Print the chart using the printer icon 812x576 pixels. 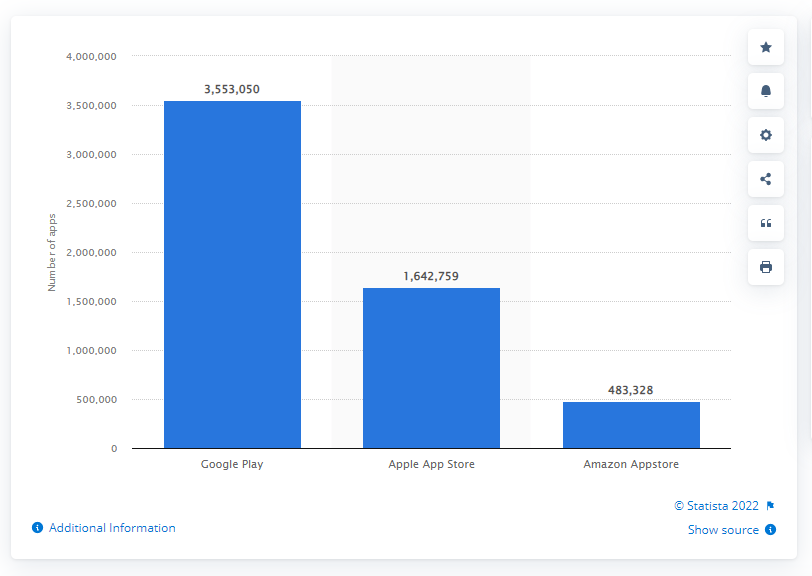pos(765,267)
